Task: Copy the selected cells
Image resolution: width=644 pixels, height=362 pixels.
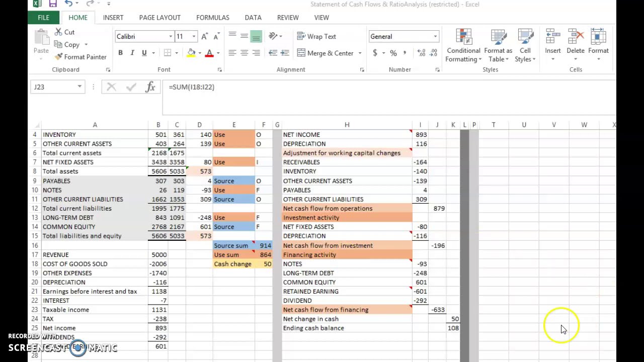Action: point(67,45)
